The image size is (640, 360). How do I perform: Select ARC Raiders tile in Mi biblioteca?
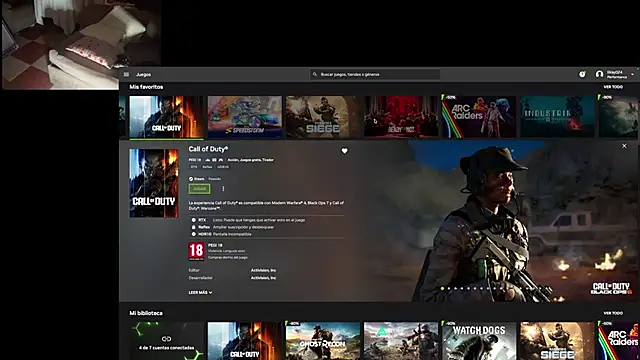(x=619, y=341)
